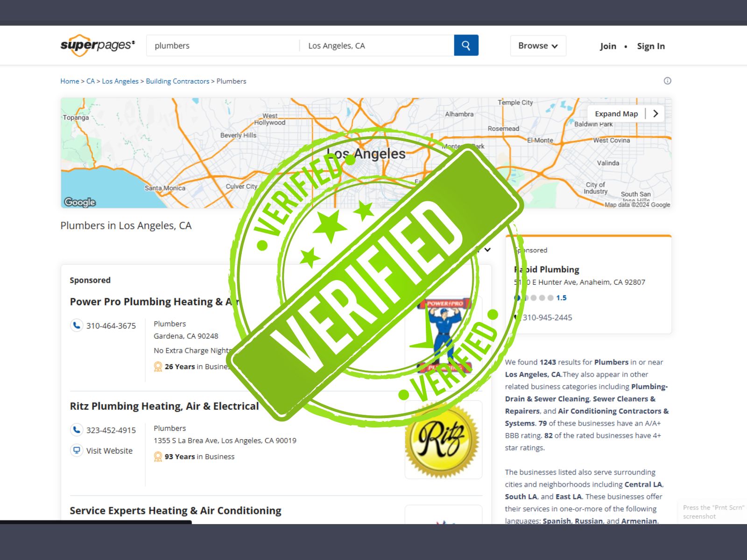The image size is (747, 560).
Task: Go to Home breadcrumb
Action: pos(70,81)
